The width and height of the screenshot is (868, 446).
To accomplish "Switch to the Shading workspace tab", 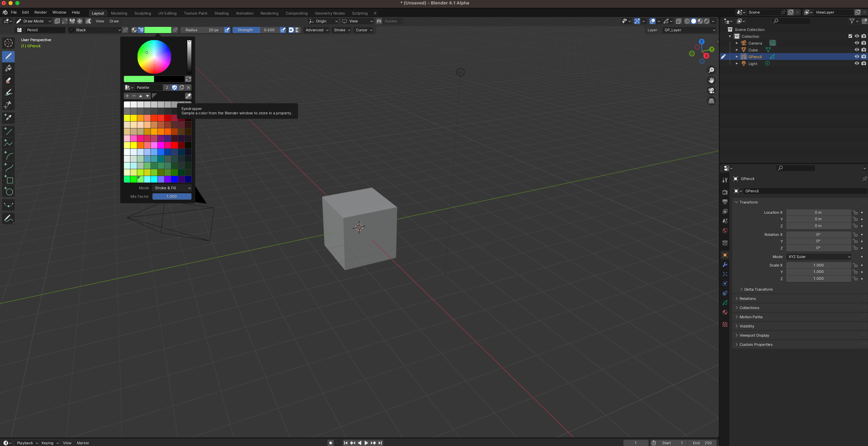I will click(x=222, y=13).
